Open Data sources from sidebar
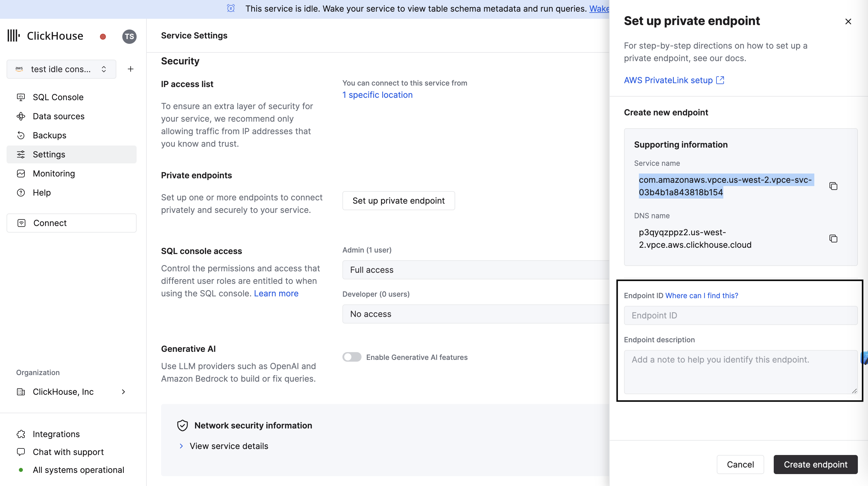Screen dimensions: 868x486 [x=59, y=116]
